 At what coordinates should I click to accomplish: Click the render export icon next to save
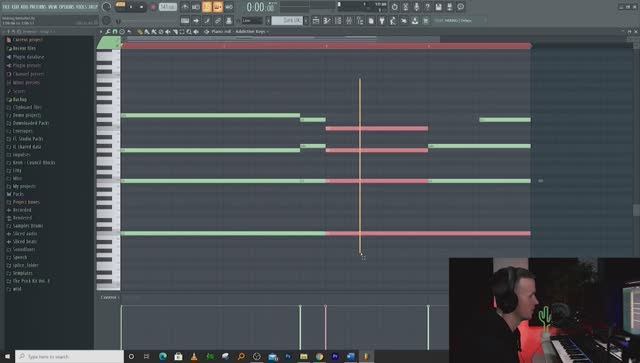pos(449,7)
